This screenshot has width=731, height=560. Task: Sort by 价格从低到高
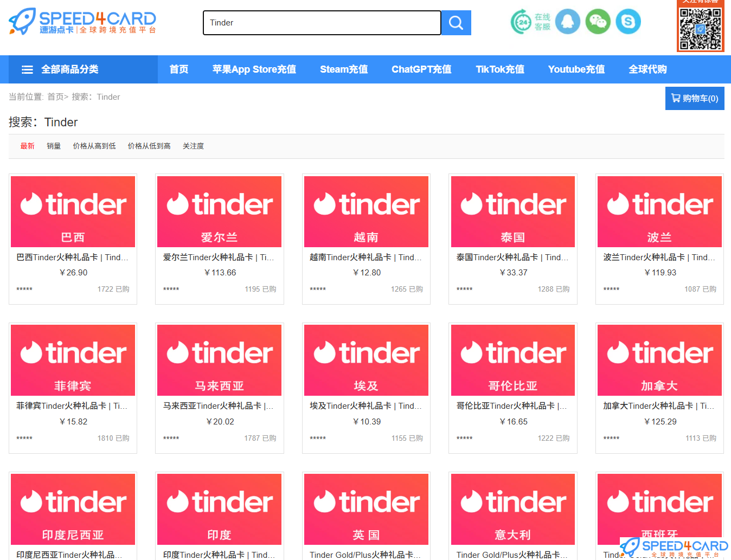point(149,146)
